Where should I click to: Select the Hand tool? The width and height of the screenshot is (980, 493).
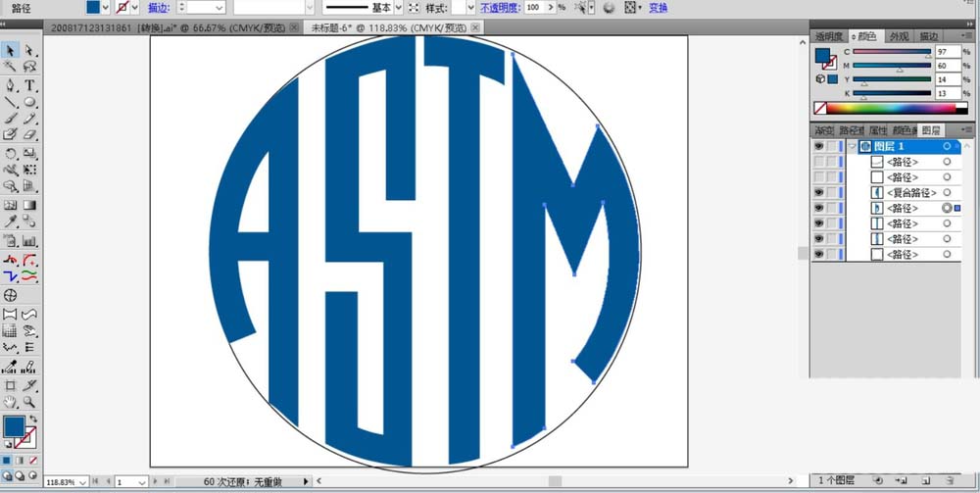[11, 402]
